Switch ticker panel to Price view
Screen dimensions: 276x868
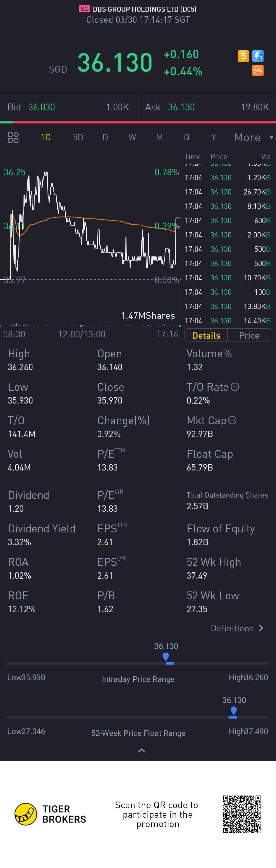(249, 335)
